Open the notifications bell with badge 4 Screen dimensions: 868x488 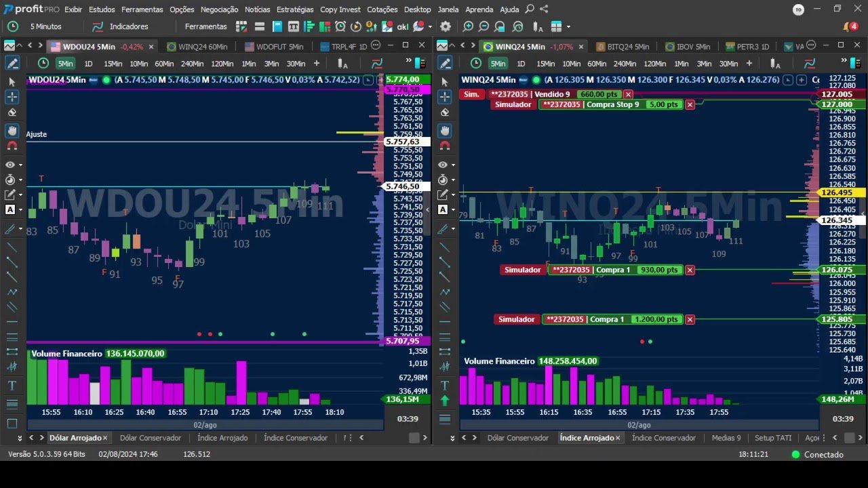click(850, 26)
